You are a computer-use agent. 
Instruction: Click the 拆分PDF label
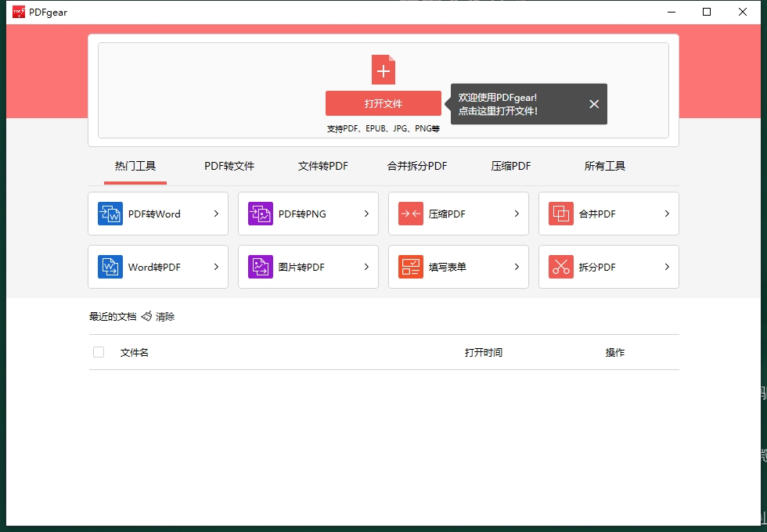point(596,268)
